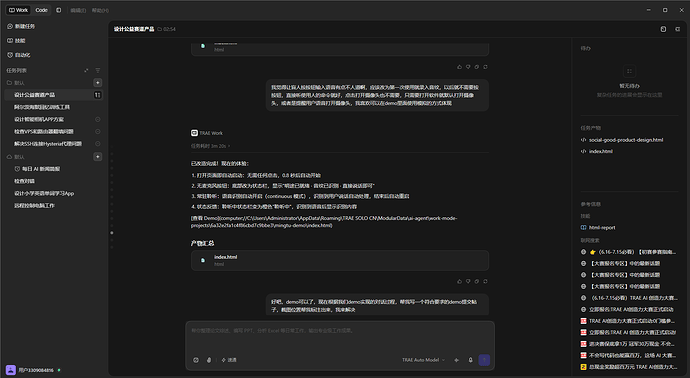Open search result TRAE AI创造力大赛正式启动0门槛
The image size is (690, 378).
pos(628,321)
